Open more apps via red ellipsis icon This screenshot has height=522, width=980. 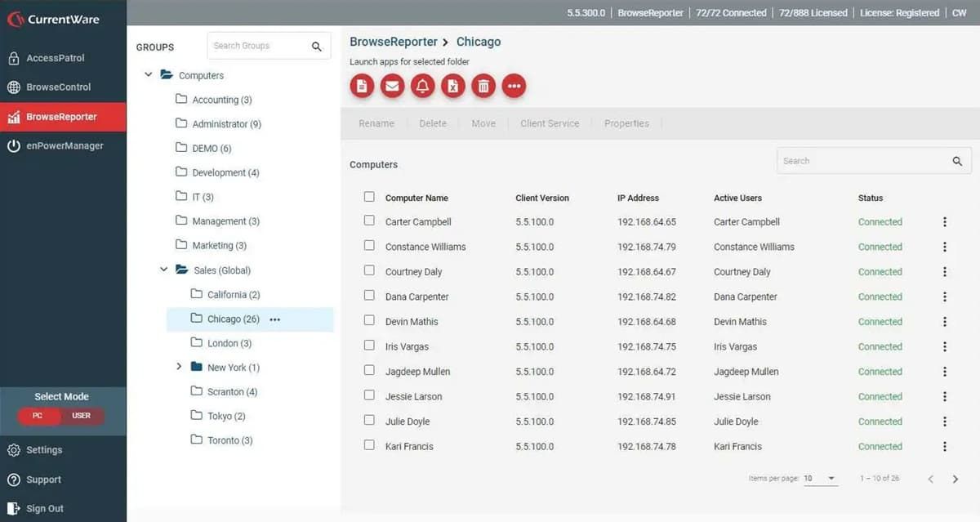coord(514,86)
